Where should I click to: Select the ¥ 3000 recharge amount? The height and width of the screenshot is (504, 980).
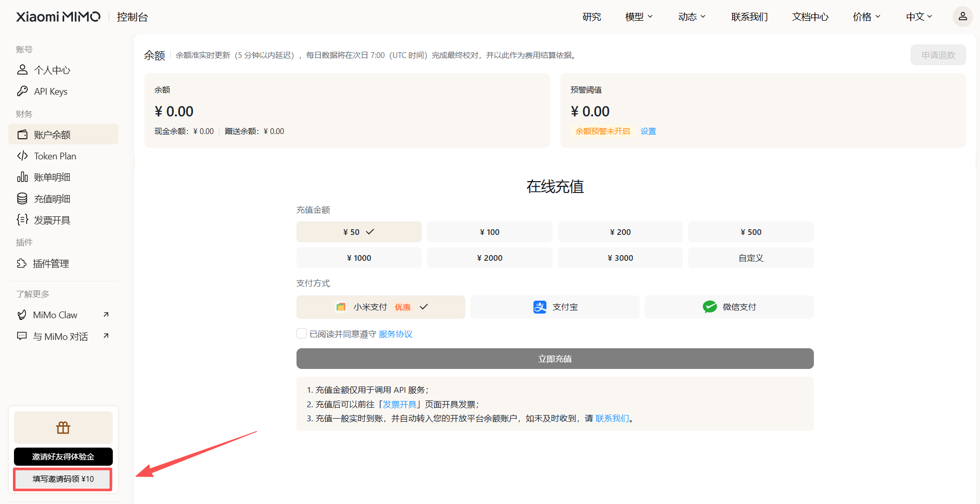pyautogui.click(x=620, y=258)
